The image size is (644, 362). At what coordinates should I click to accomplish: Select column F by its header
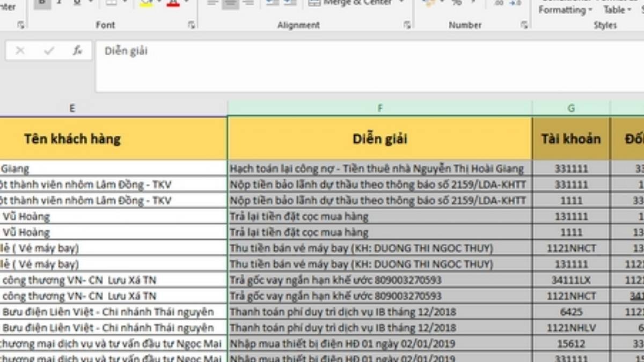(x=380, y=107)
